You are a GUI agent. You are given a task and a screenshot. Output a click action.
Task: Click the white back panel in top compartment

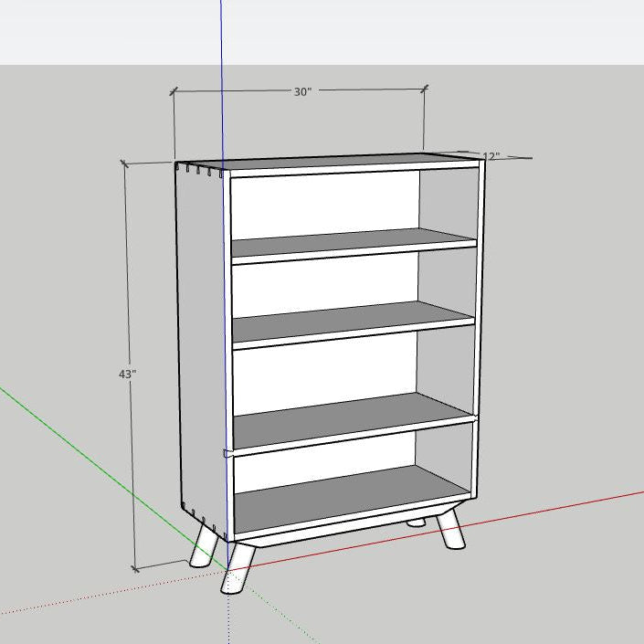(x=325, y=205)
